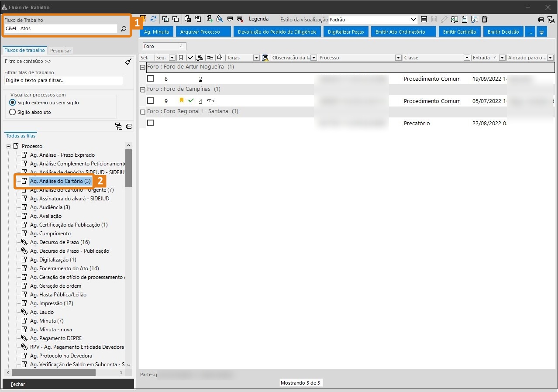Select the 'Sigilo absoluto' radio button
Viewport: 558px width, 392px height.
click(x=13, y=112)
